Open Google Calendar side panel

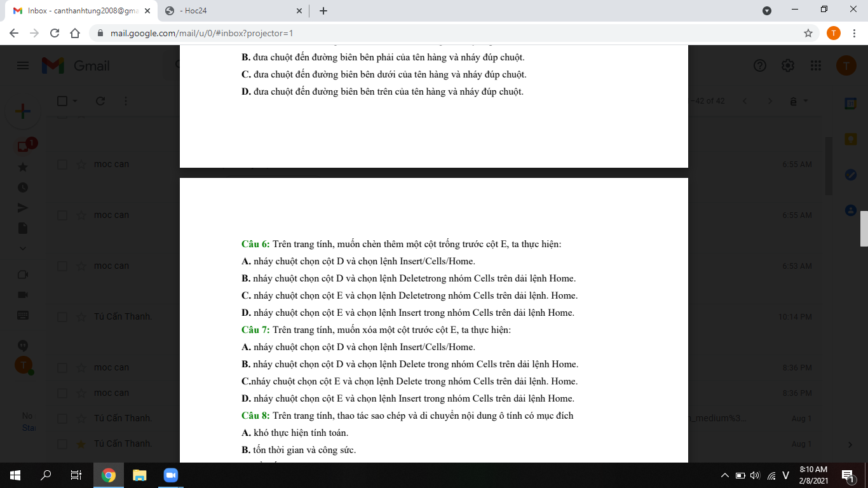850,104
